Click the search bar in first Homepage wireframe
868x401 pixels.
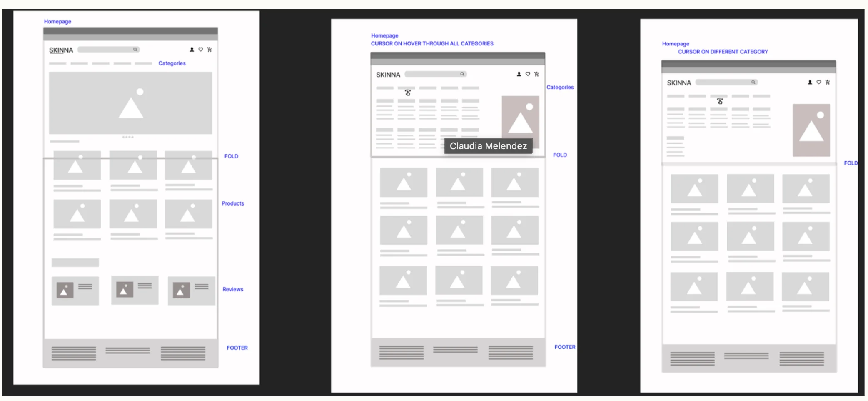(109, 50)
